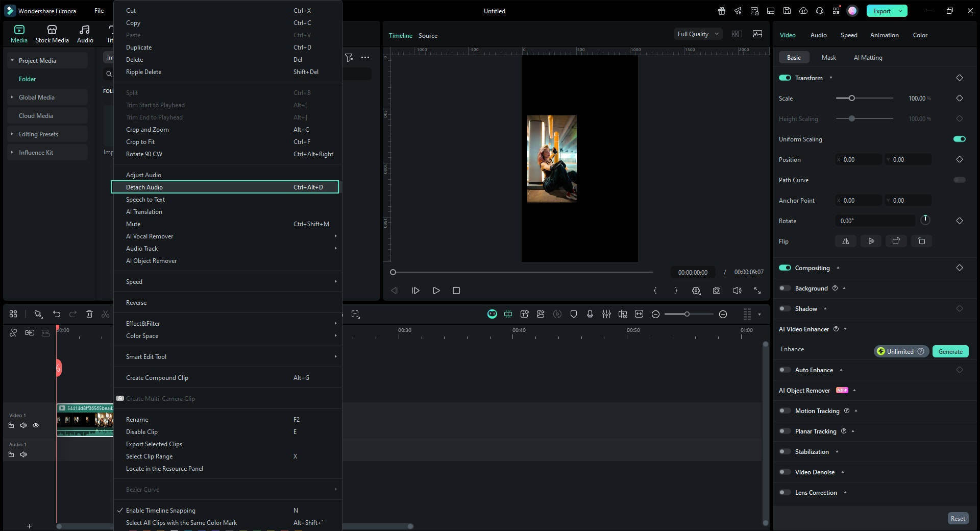Take a snapshot with the camera icon

point(717,291)
